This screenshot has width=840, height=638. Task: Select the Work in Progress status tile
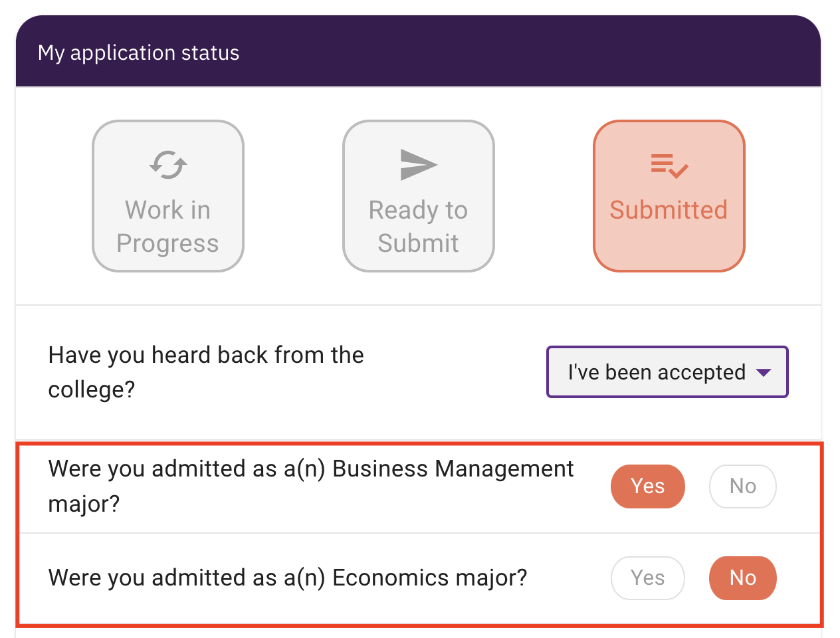pyautogui.click(x=168, y=196)
